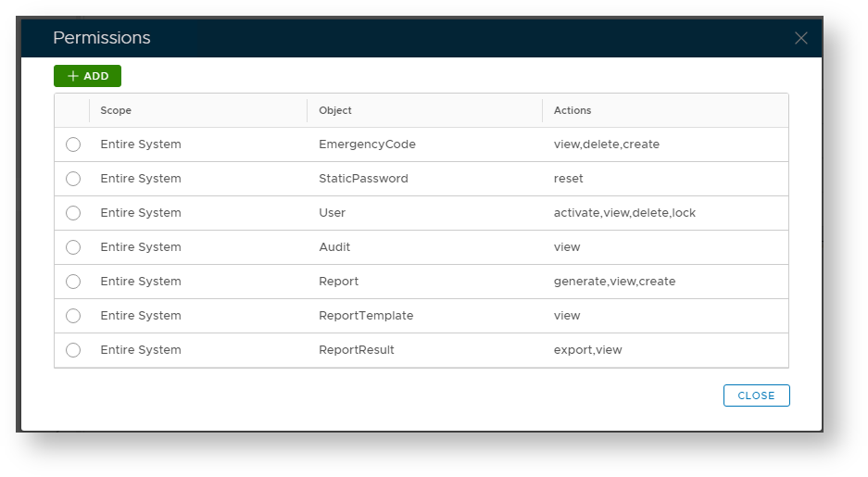Click the 'export,view' actions cell

pos(587,350)
